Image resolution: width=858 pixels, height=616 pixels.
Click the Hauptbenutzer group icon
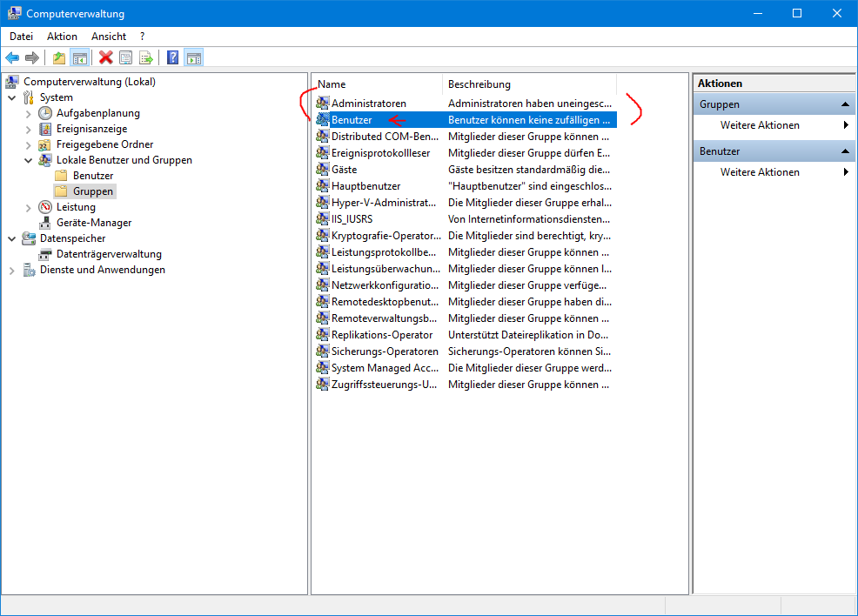[x=323, y=185]
